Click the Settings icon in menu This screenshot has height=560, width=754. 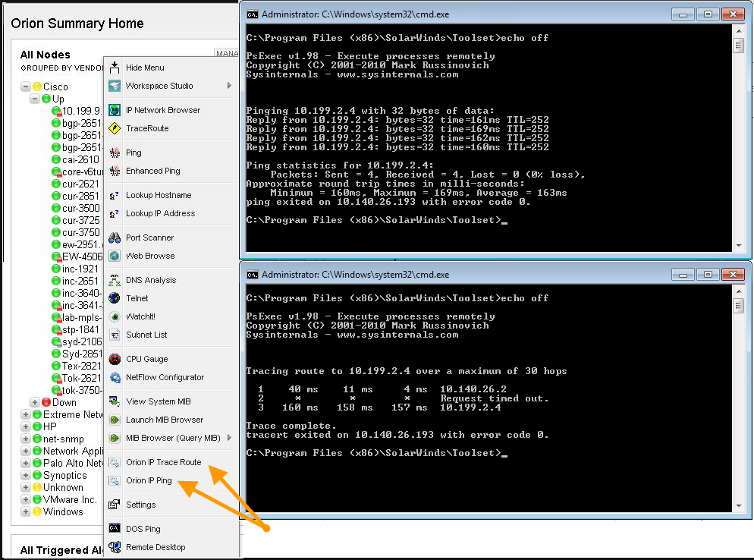[115, 504]
